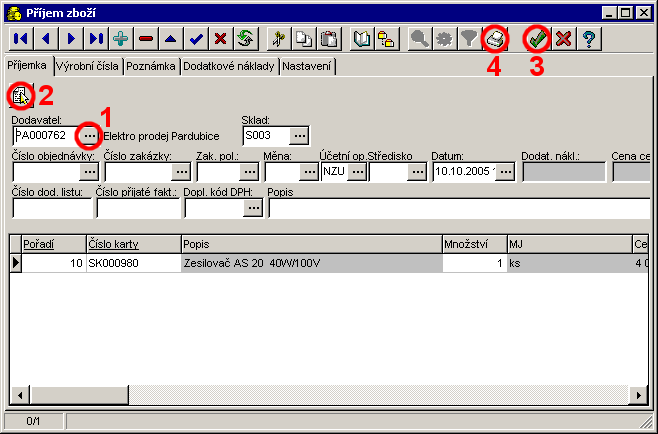
Task: Click the printer icon to print
Action: (495, 39)
